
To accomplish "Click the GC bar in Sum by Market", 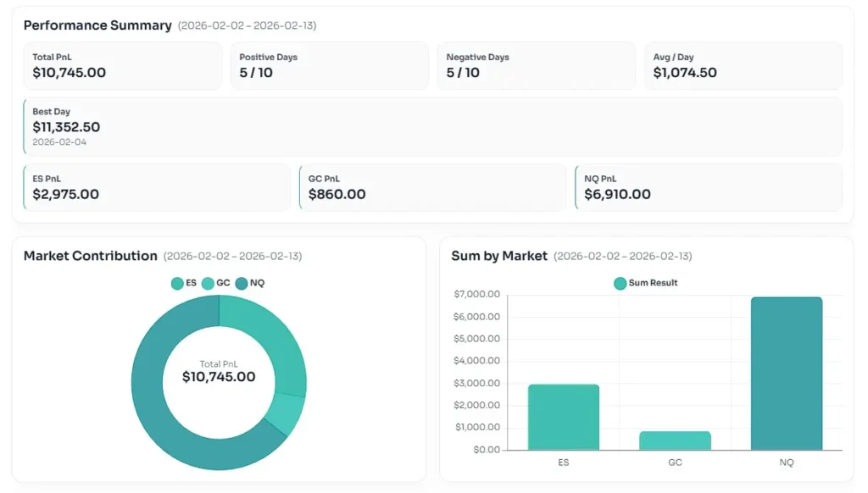I will click(x=675, y=440).
